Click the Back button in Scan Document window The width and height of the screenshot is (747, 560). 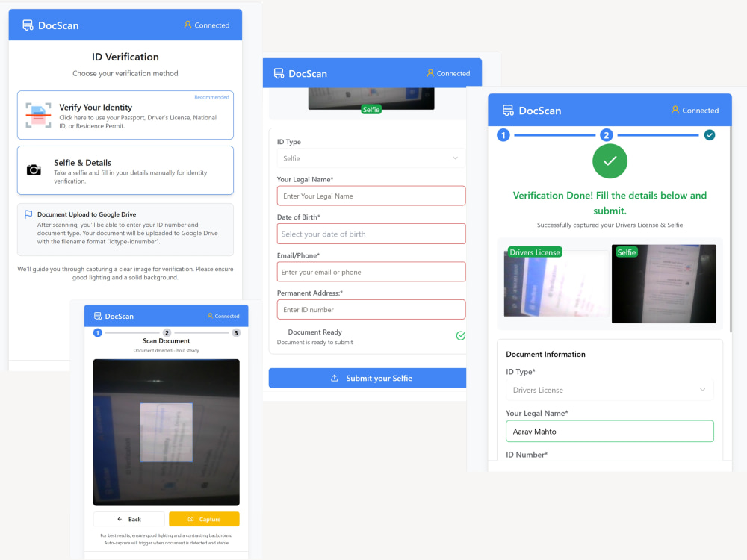pyautogui.click(x=129, y=519)
